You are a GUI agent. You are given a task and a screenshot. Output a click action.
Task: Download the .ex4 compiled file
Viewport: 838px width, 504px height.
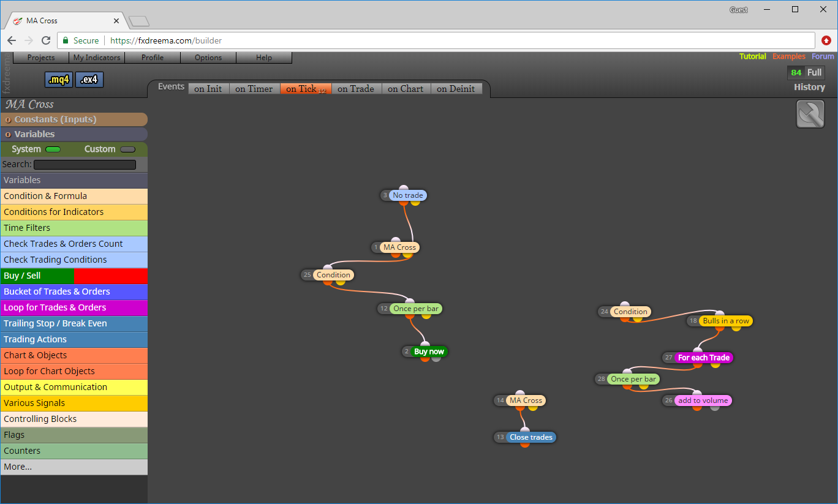[89, 80]
